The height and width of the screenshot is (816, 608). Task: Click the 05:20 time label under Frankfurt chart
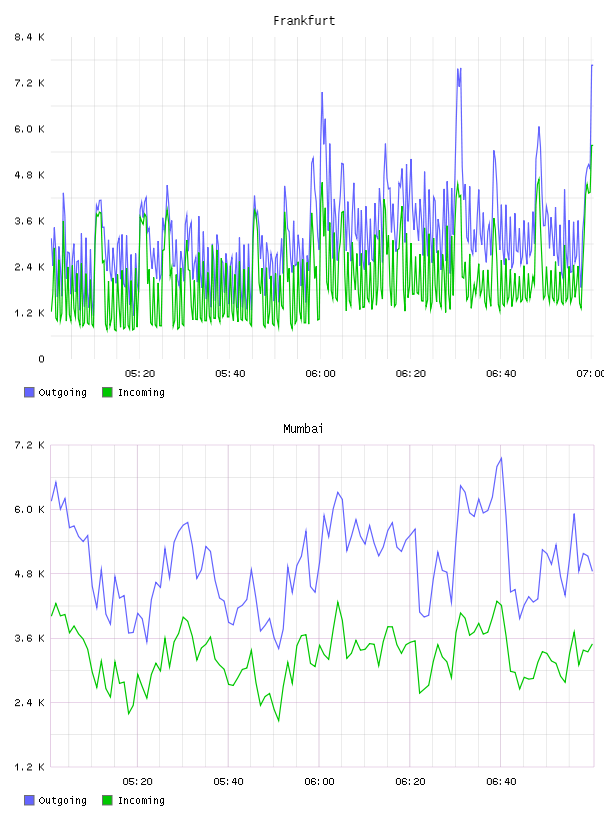(140, 374)
